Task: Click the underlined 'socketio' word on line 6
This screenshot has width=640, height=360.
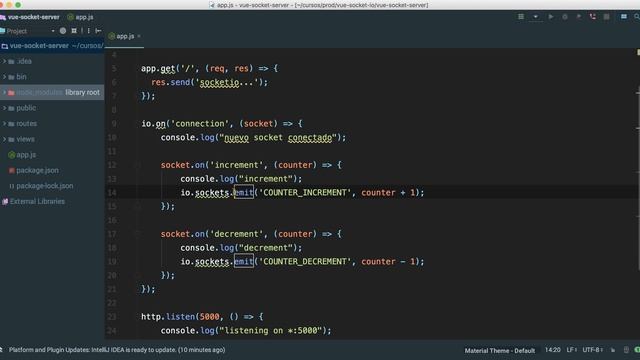Action: coord(220,82)
